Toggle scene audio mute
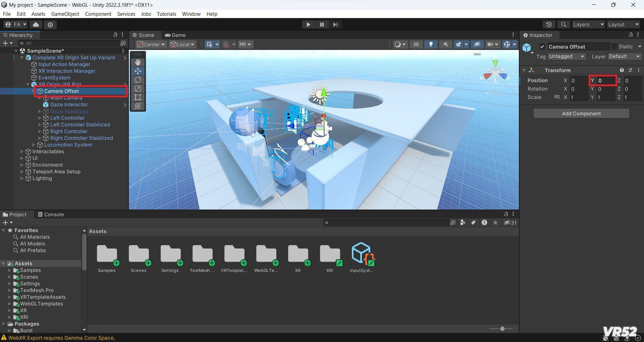This screenshot has width=644, height=342. point(445,44)
